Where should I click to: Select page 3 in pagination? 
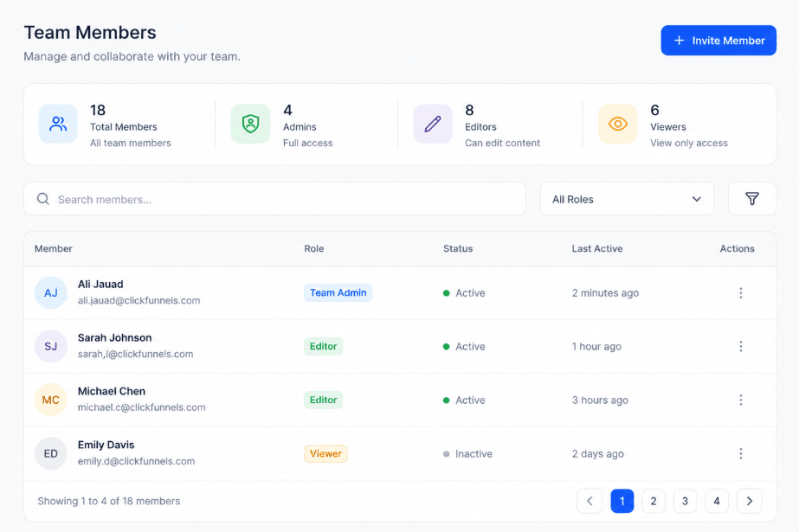pyautogui.click(x=685, y=501)
